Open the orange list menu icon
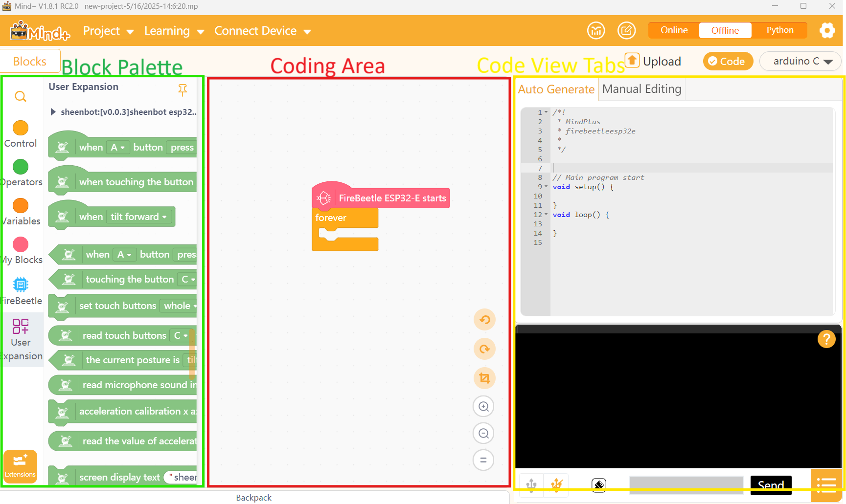Screen dimensions: 846x504 tap(826, 485)
